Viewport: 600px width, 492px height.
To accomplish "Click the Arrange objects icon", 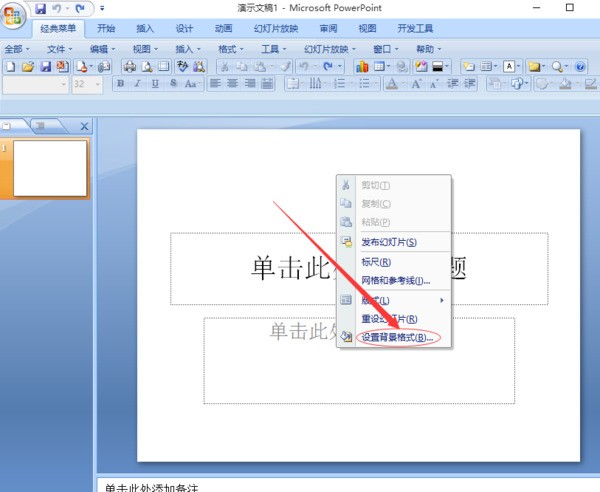I will 496,83.
